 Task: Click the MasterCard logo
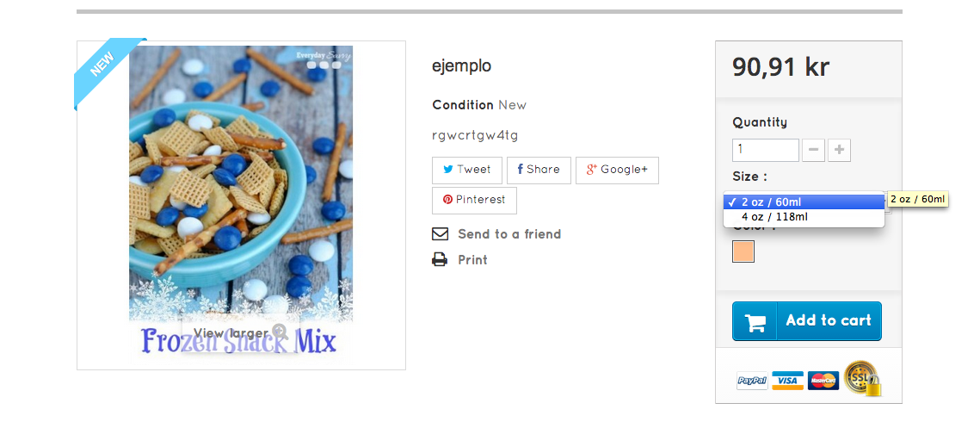tap(823, 381)
